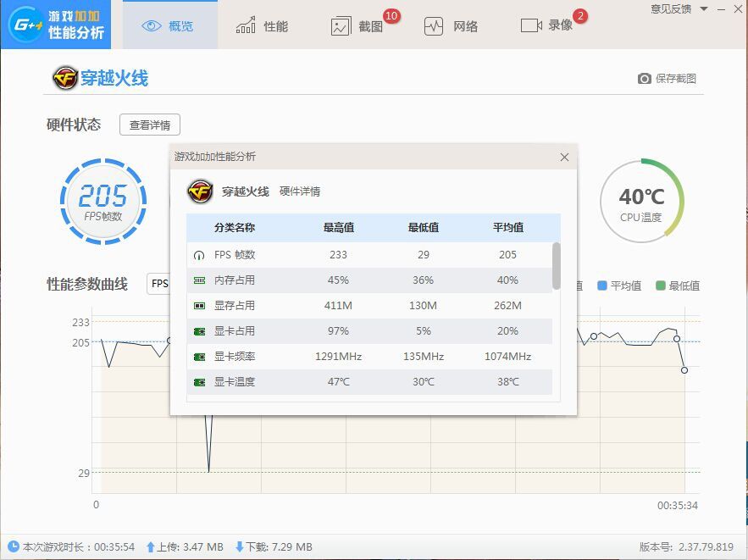Viewport: 748px width, 560px height.
Task: Click the download arrow icon in the status bar
Action: tap(240, 546)
